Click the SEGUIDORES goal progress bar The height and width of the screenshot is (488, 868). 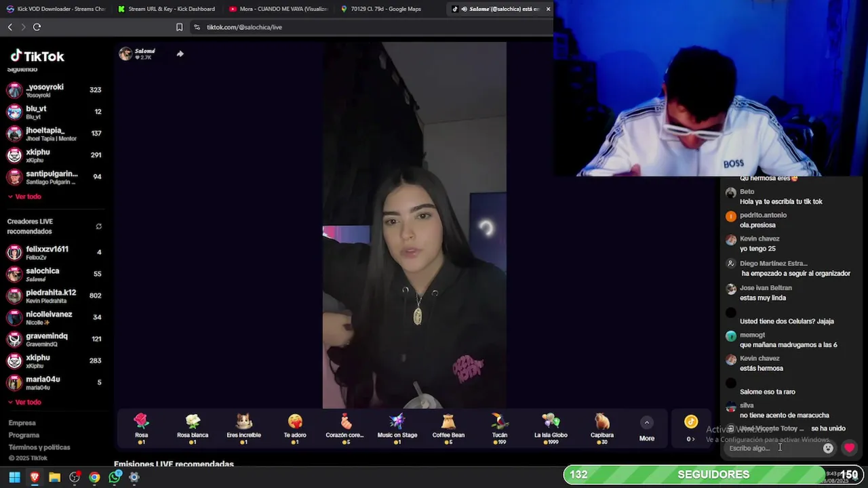pyautogui.click(x=713, y=474)
